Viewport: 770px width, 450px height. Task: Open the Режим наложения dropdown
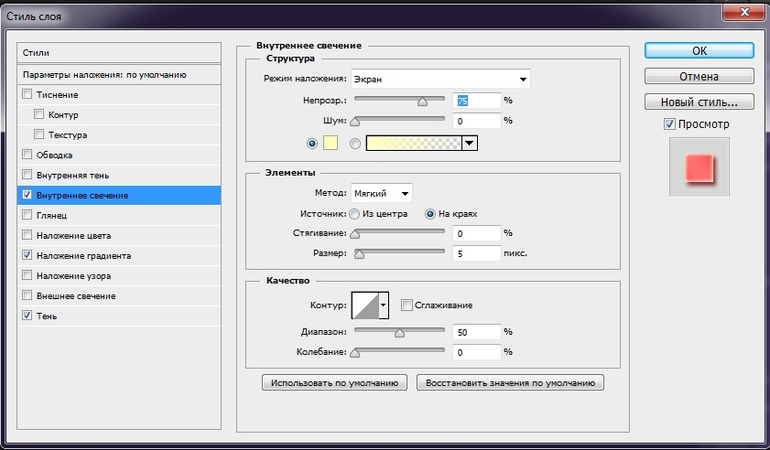pyautogui.click(x=440, y=79)
